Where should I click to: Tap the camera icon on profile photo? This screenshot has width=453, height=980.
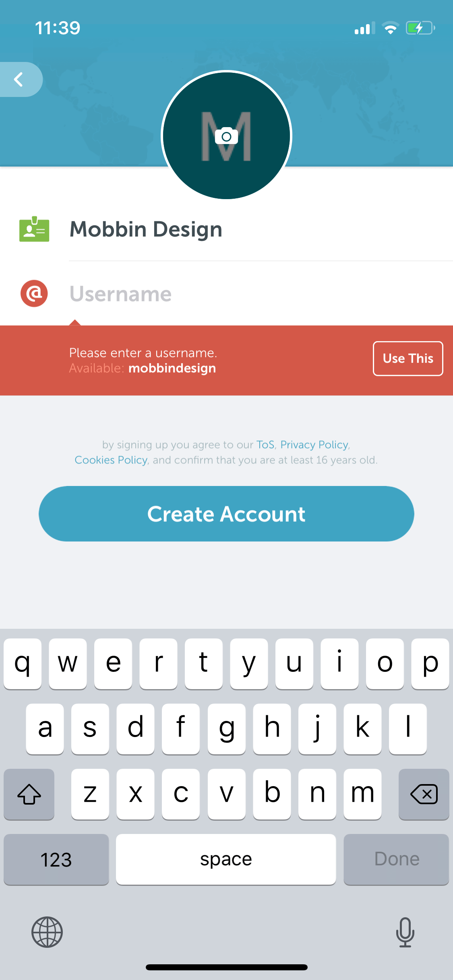(226, 136)
